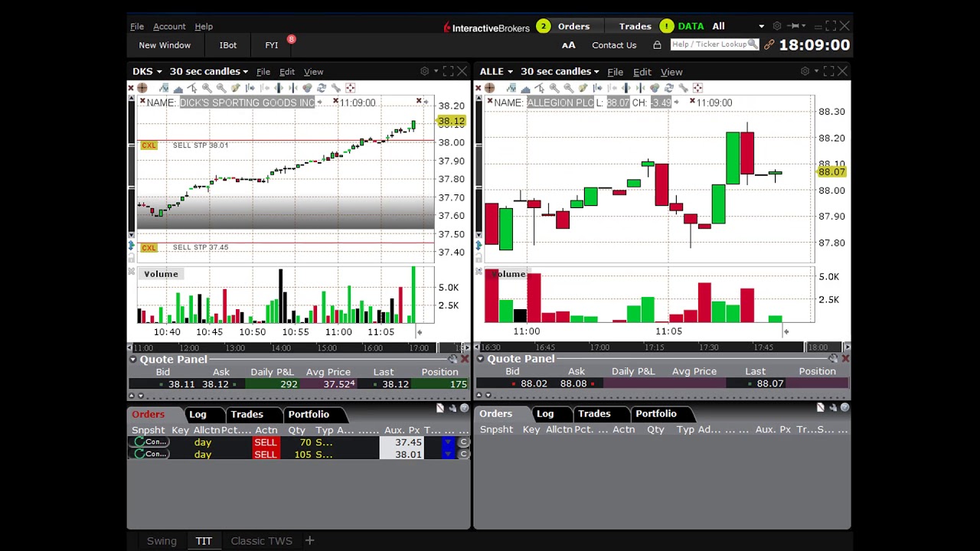The image size is (980, 551).
Task: Click volume bars icon in DKS toolbar
Action: [x=179, y=88]
